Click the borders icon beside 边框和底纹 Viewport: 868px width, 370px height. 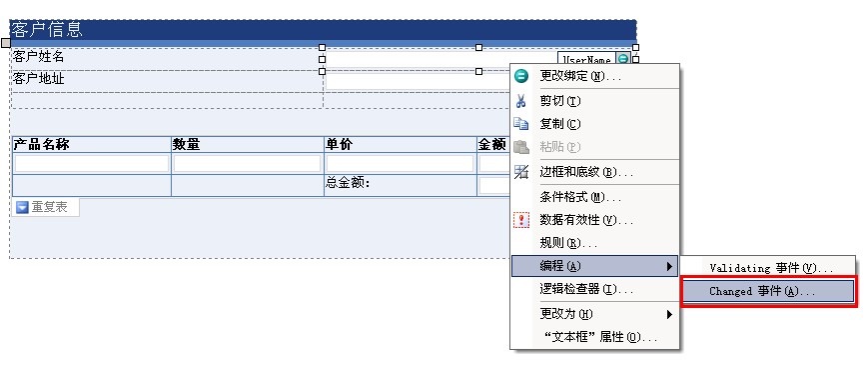521,172
